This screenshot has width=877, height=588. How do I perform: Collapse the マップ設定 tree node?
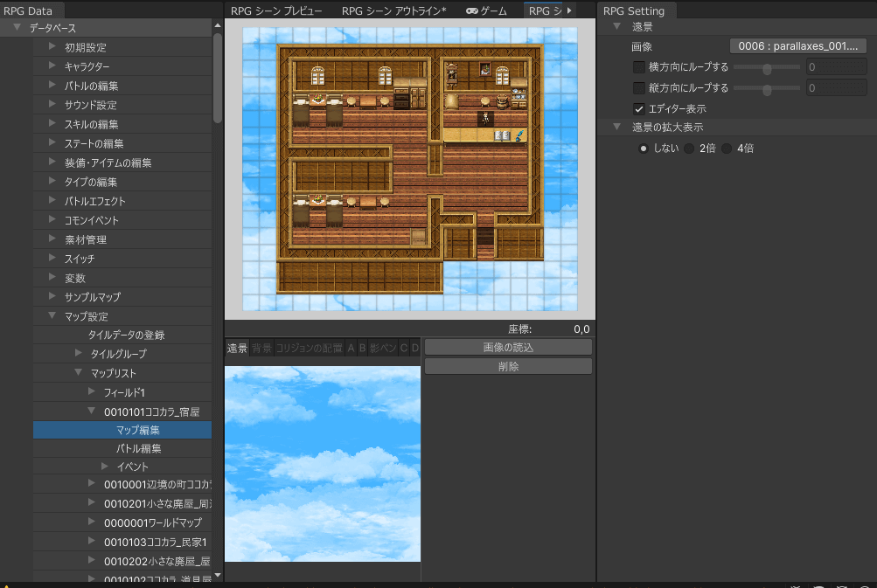click(53, 316)
